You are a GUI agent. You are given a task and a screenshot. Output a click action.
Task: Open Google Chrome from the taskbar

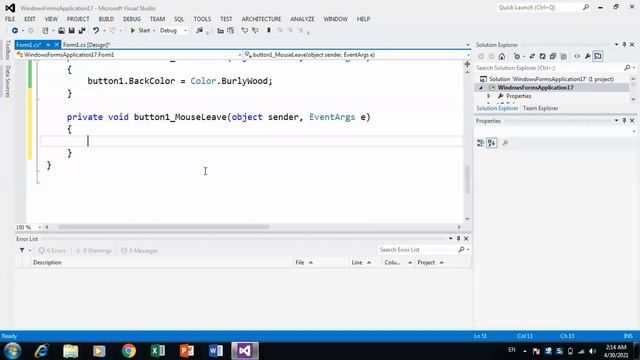pyautogui.click(x=129, y=351)
